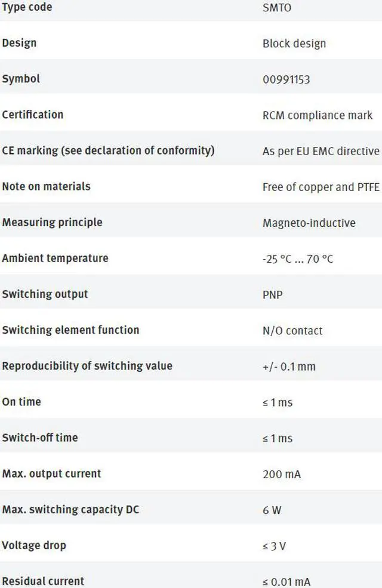The height and width of the screenshot is (588, 382).
Task: Select the RCM compliance mark text
Action: (x=318, y=115)
